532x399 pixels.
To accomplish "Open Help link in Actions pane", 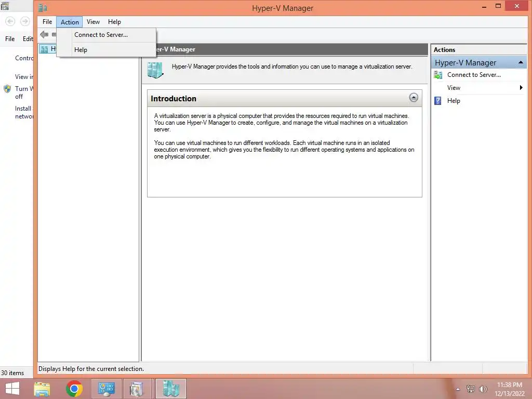I will (453, 101).
